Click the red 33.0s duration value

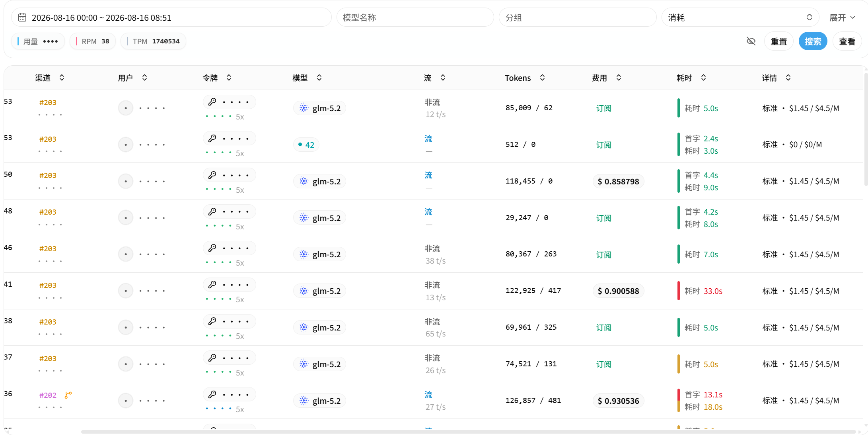pos(713,291)
